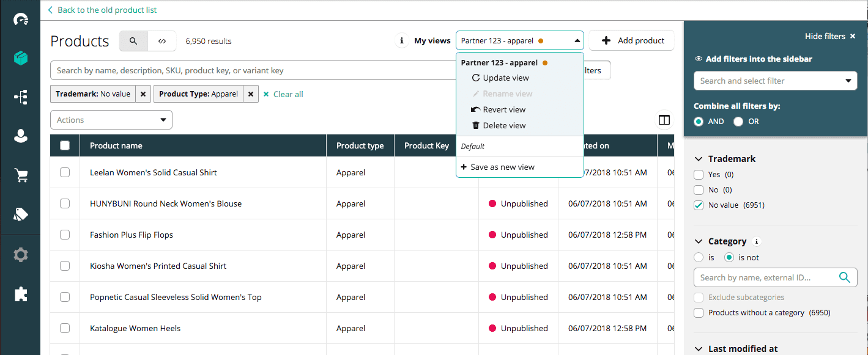Enable Products without a category checkbox
The height and width of the screenshot is (355, 868).
699,313
